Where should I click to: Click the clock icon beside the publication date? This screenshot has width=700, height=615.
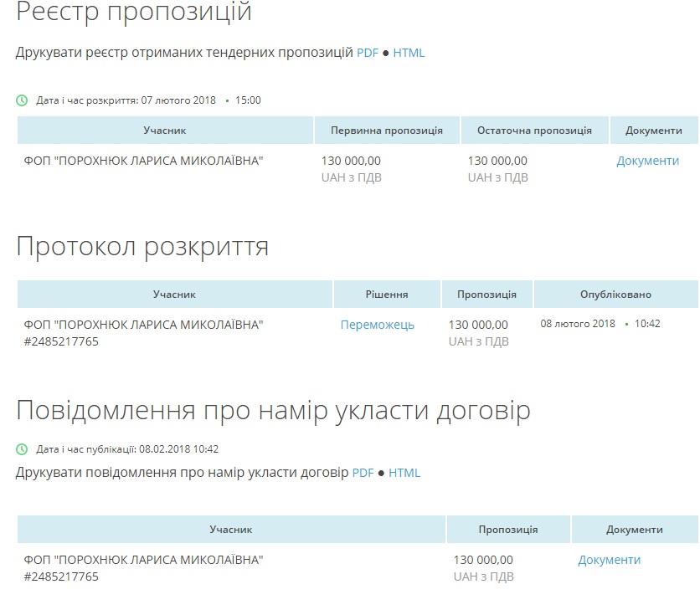[x=22, y=449]
